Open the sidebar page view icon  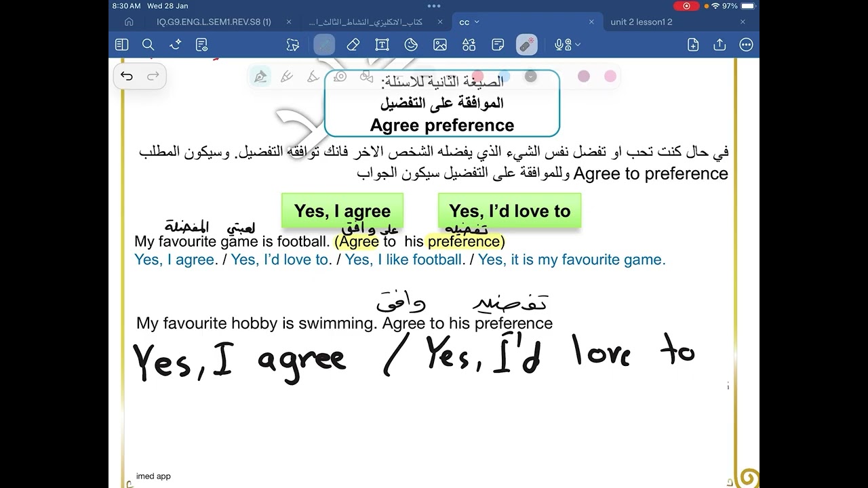122,45
